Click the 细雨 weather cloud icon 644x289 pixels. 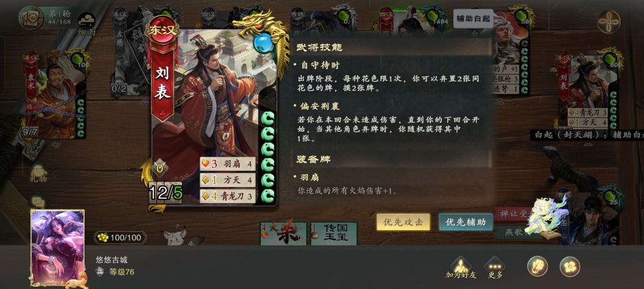[86, 24]
